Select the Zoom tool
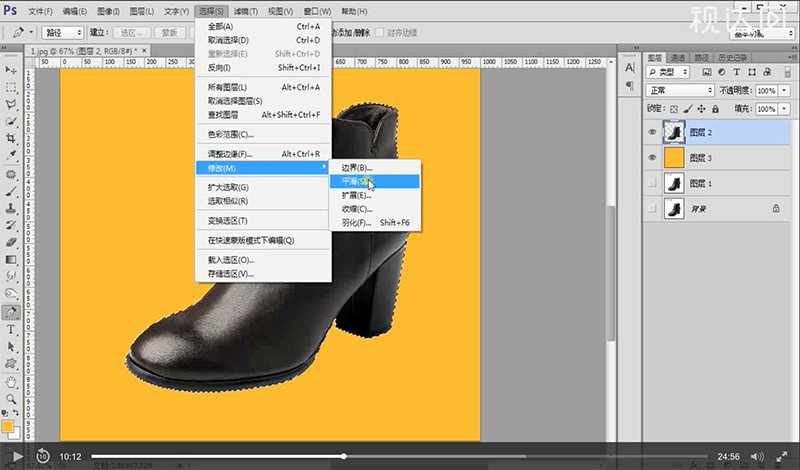 [x=11, y=399]
